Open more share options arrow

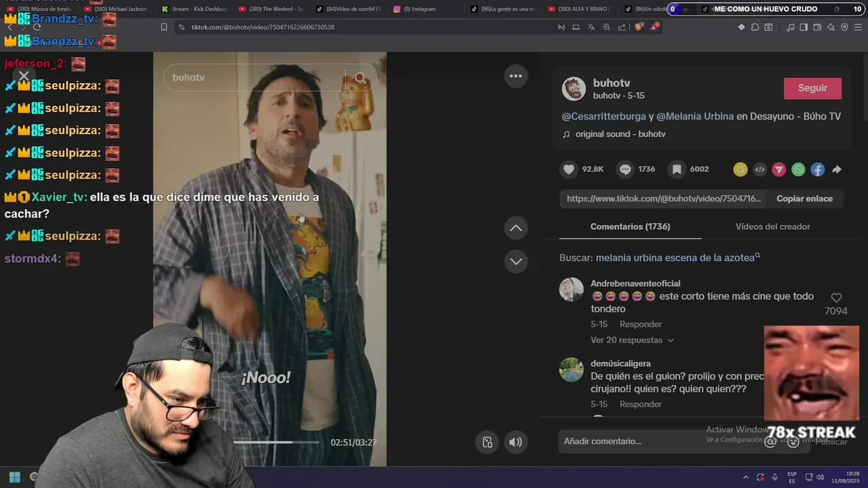point(837,169)
